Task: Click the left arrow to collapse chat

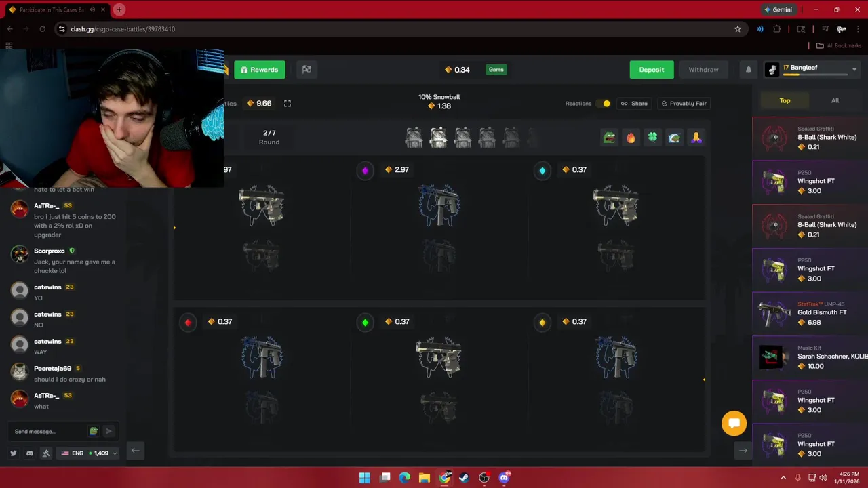Action: [x=135, y=451]
